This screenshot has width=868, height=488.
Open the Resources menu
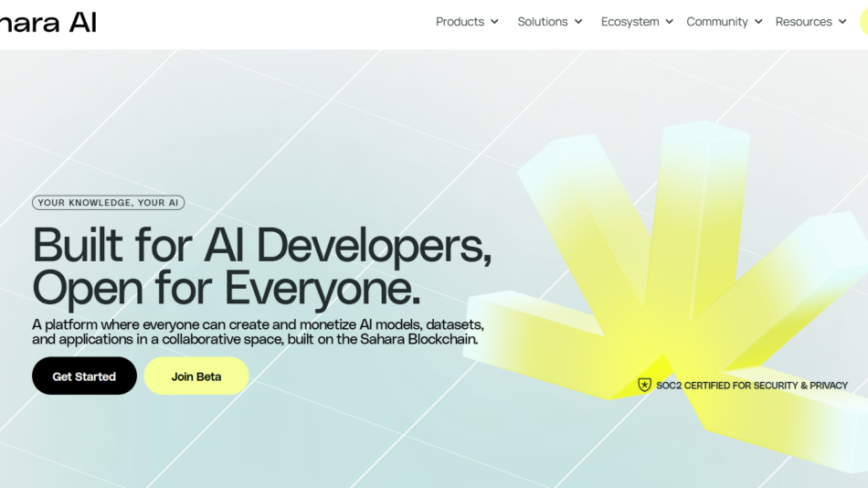[x=803, y=22]
